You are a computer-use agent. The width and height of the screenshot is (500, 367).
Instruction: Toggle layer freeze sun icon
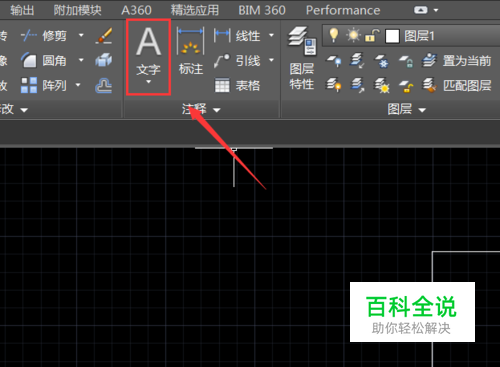(353, 35)
